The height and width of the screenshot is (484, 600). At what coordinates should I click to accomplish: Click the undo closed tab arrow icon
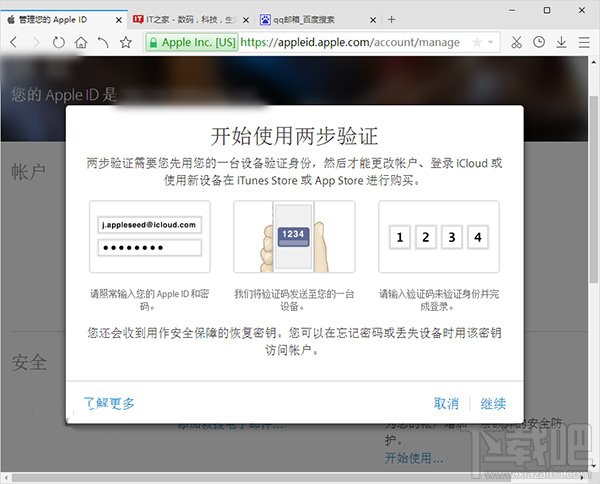pos(103,42)
